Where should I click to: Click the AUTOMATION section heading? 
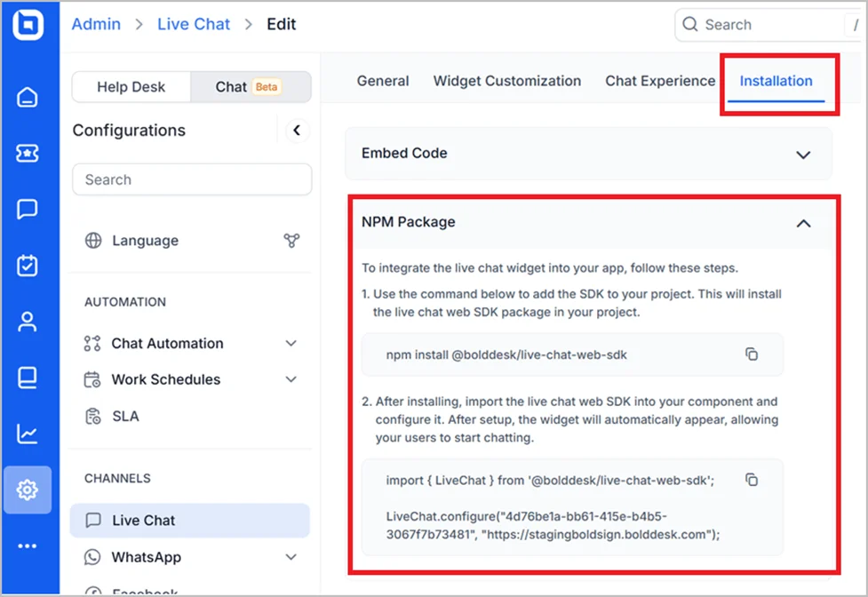pos(125,302)
